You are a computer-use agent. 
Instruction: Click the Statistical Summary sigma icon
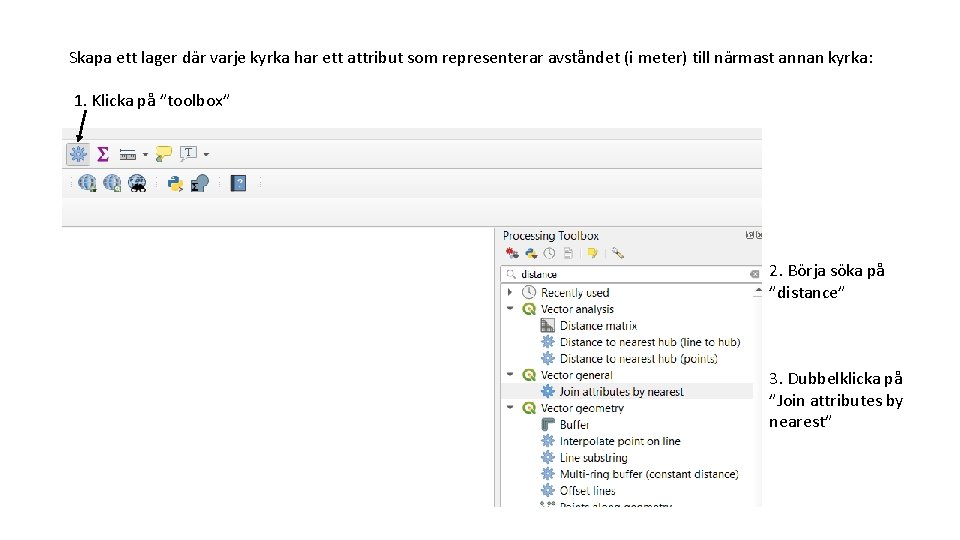(x=102, y=154)
